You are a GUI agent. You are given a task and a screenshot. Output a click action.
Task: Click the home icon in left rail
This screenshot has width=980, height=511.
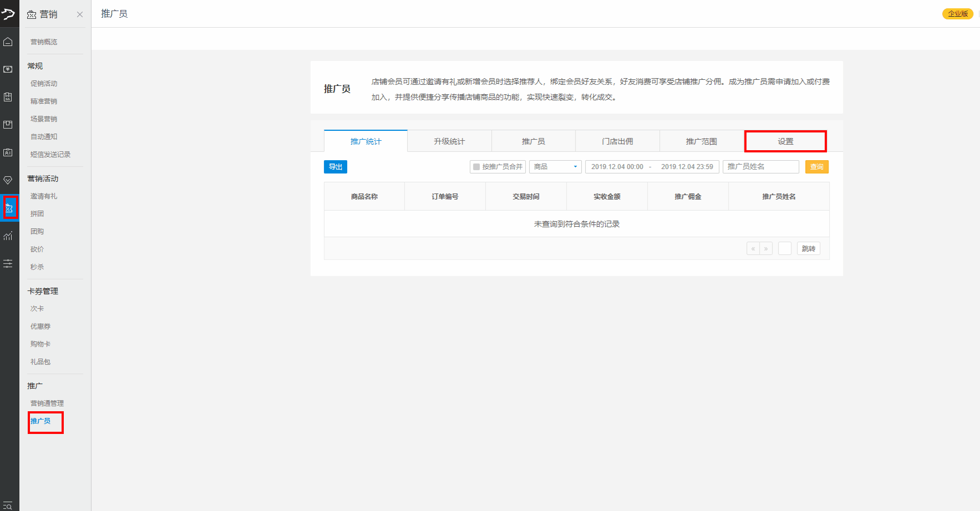point(8,42)
